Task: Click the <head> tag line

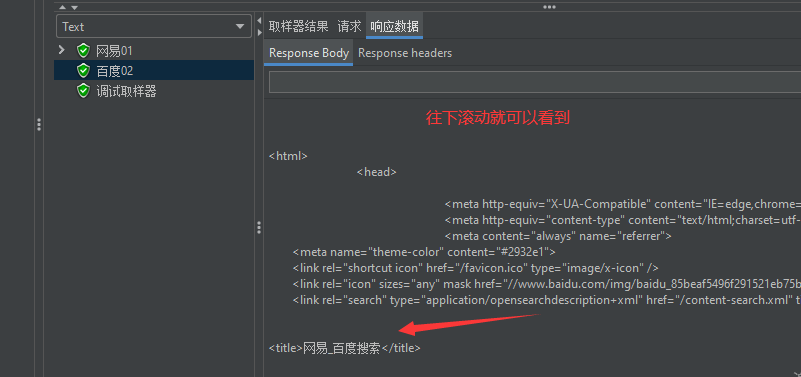Action: [376, 172]
